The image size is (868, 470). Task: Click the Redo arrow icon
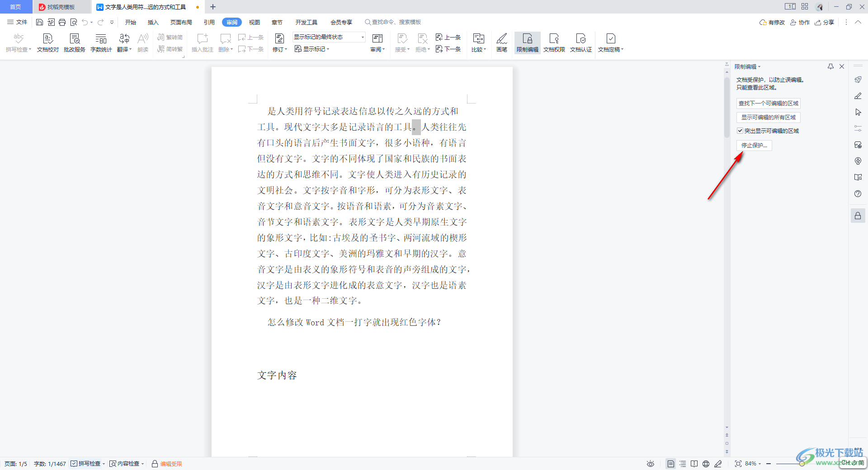pos(100,22)
